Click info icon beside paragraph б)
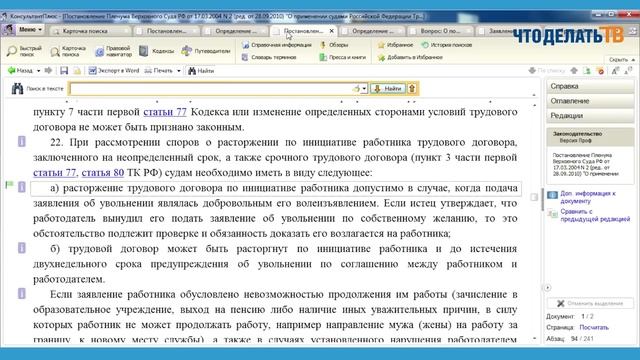The width and height of the screenshot is (640, 360). coord(22,248)
